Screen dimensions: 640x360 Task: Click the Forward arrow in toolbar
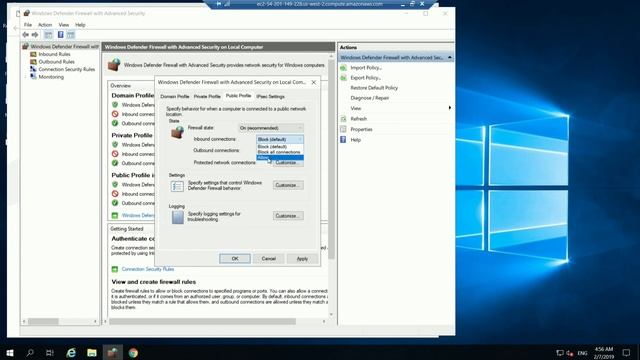point(35,35)
